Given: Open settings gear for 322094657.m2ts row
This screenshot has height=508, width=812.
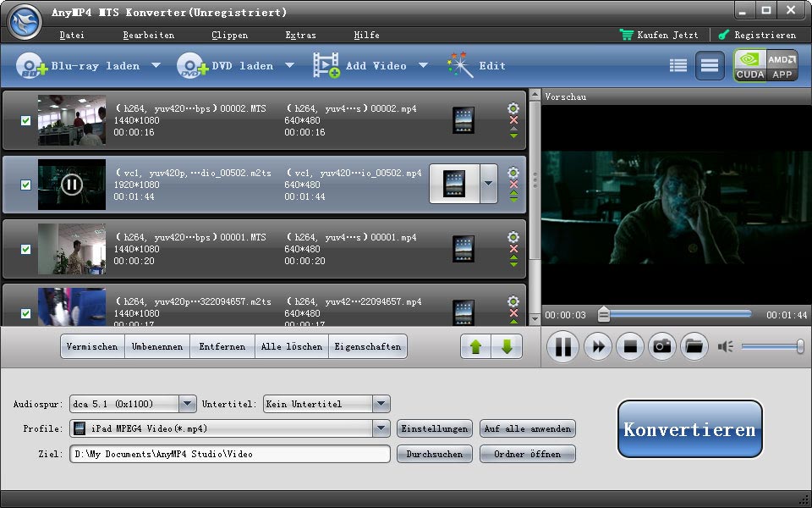Looking at the screenshot, I should click(x=513, y=301).
